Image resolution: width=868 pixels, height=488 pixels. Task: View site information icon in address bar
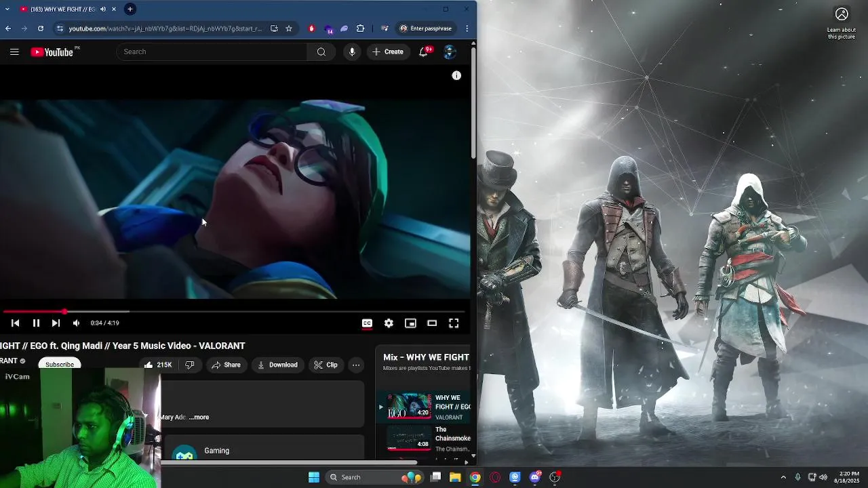coord(60,28)
